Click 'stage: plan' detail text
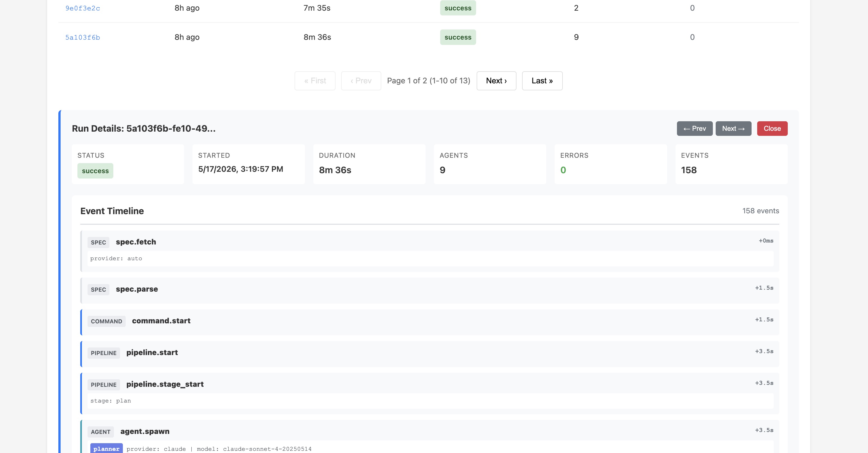 click(111, 401)
